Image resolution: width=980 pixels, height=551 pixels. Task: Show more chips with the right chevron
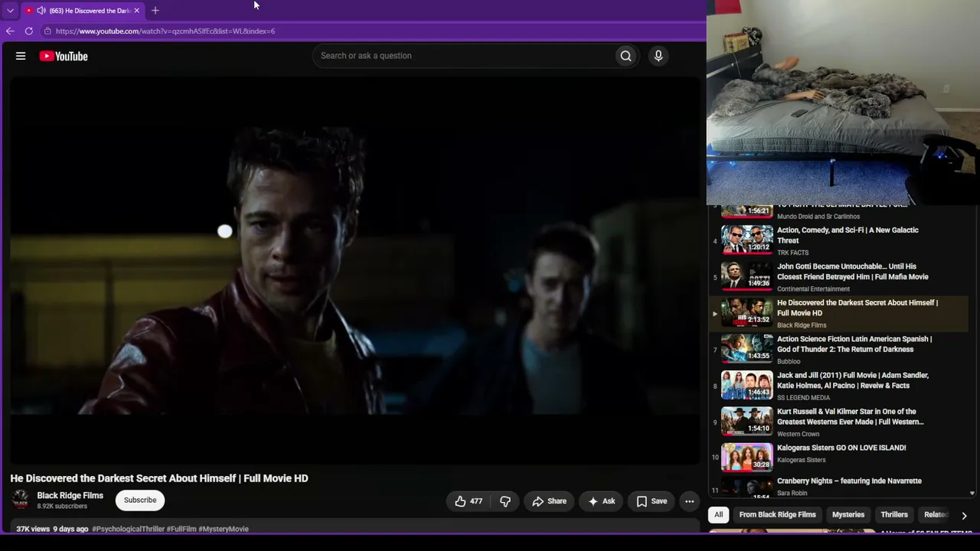[x=964, y=516]
